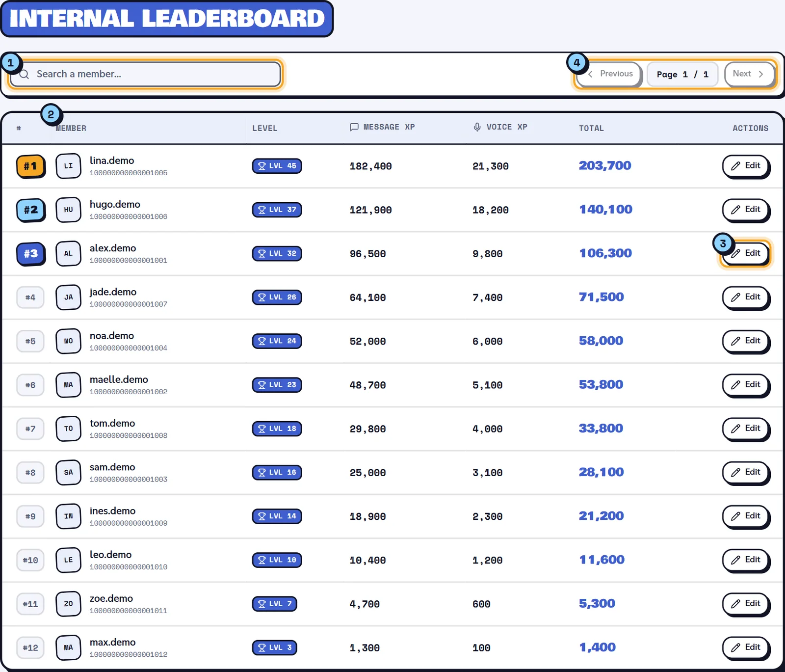
Task: Click the search magnifier icon
Action: [x=24, y=74]
